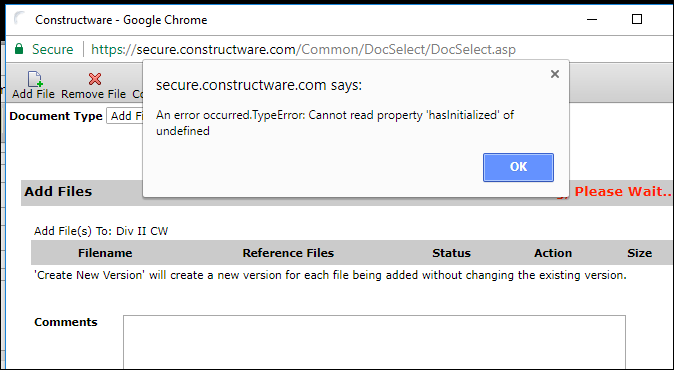Click the Filename column header
Image resolution: width=674 pixels, height=370 pixels.
coord(105,253)
